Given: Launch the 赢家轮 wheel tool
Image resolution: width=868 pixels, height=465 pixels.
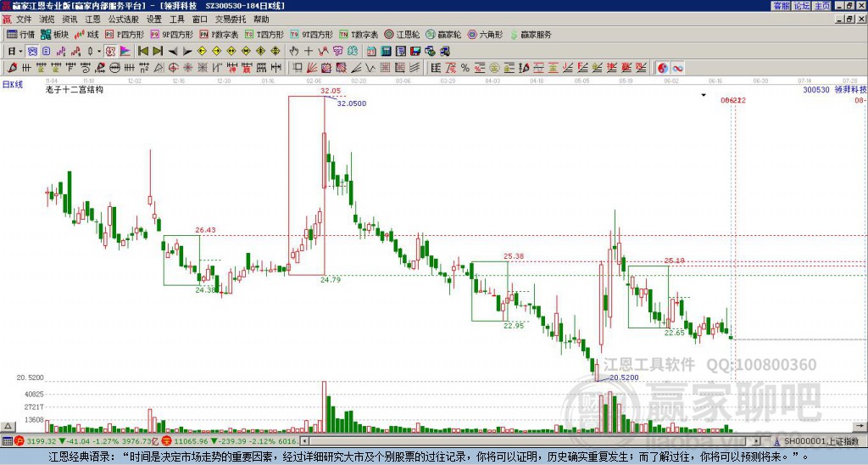Looking at the screenshot, I should (443, 34).
